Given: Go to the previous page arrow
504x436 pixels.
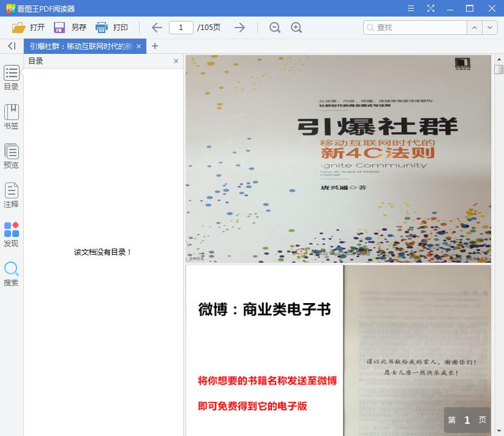Looking at the screenshot, I should (x=157, y=28).
